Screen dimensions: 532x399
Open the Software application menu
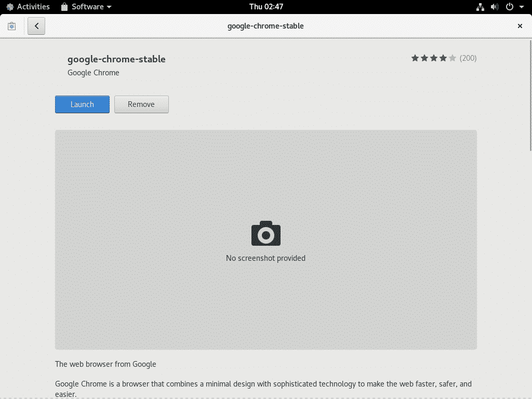pyautogui.click(x=86, y=7)
